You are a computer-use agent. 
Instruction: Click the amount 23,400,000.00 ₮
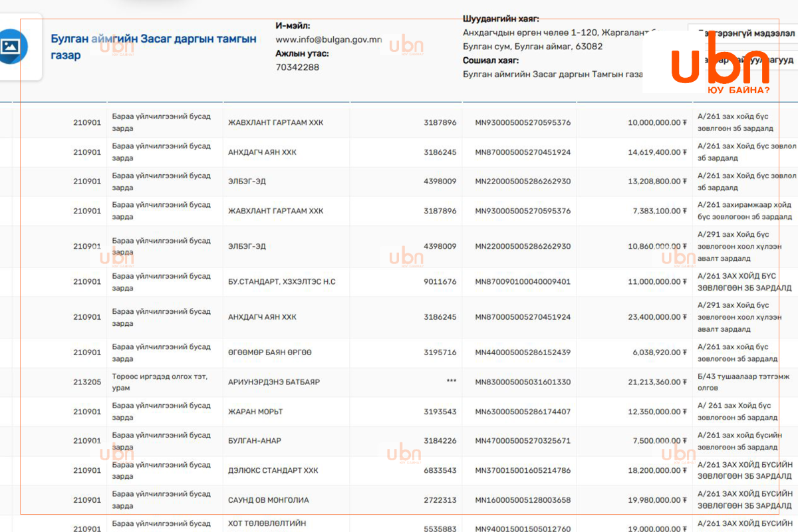(657, 317)
